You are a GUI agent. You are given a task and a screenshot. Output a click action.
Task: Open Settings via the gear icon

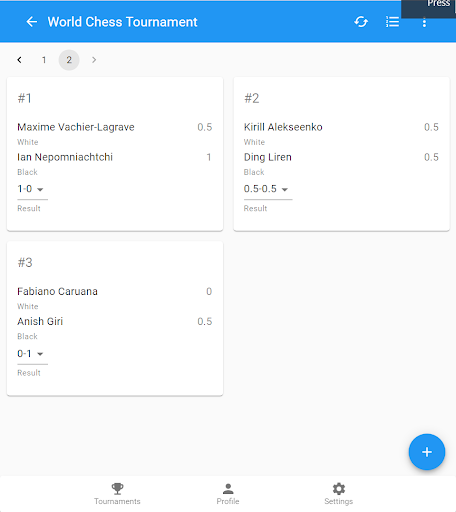pyautogui.click(x=339, y=489)
